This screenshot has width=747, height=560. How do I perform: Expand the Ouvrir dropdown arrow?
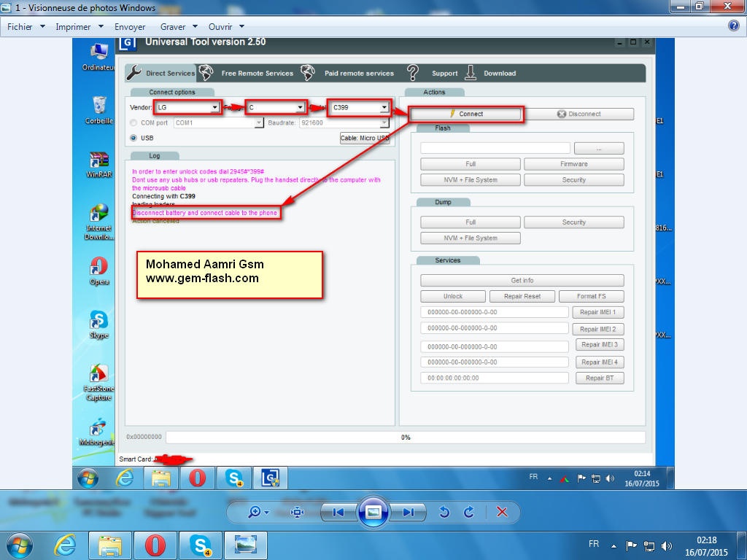241,27
